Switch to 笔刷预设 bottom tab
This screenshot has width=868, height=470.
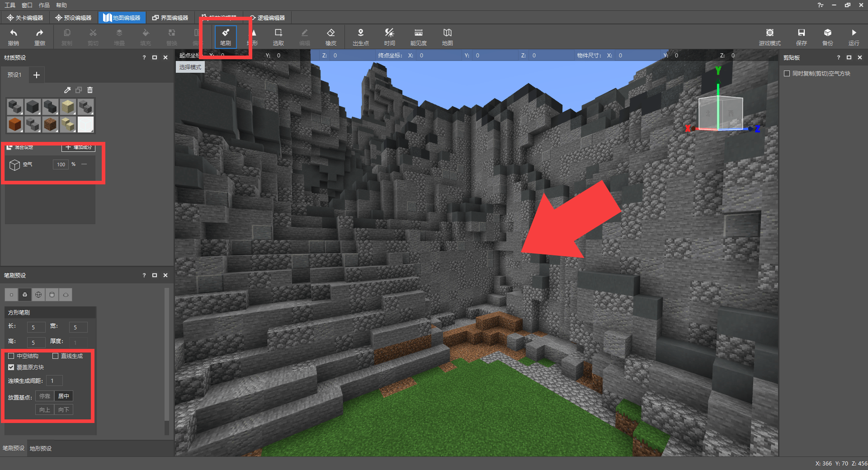coord(14,448)
